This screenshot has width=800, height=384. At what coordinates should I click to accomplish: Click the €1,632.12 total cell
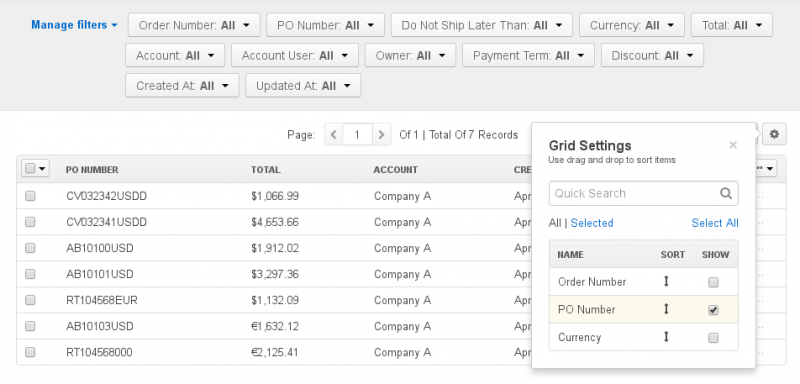click(x=275, y=326)
